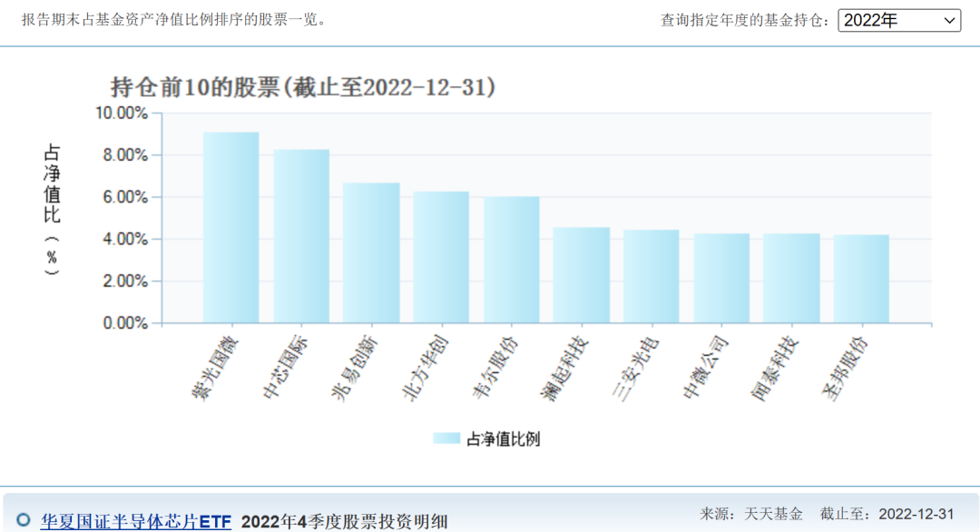Select the 澜起科技 axis label

[565, 369]
